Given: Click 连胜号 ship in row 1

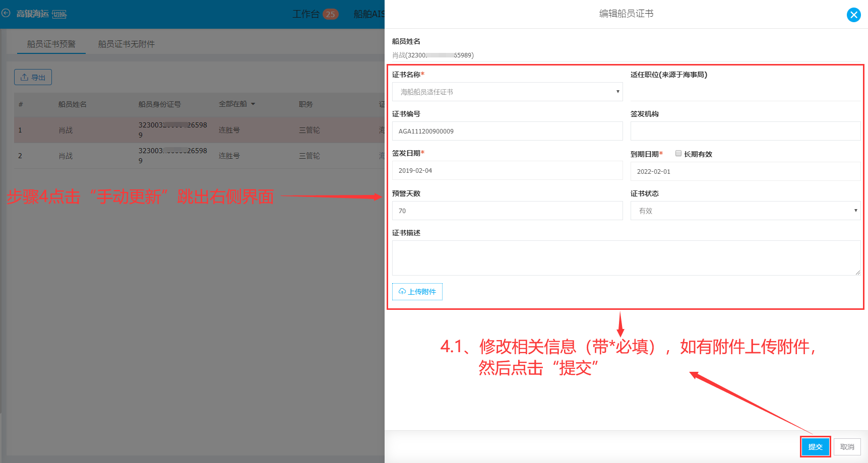Looking at the screenshot, I should 229,130.
